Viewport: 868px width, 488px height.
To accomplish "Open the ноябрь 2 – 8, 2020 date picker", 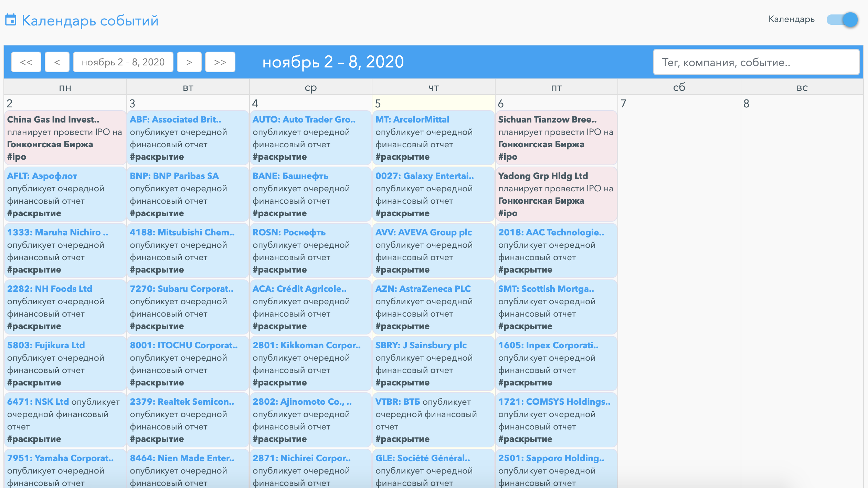I will (123, 62).
